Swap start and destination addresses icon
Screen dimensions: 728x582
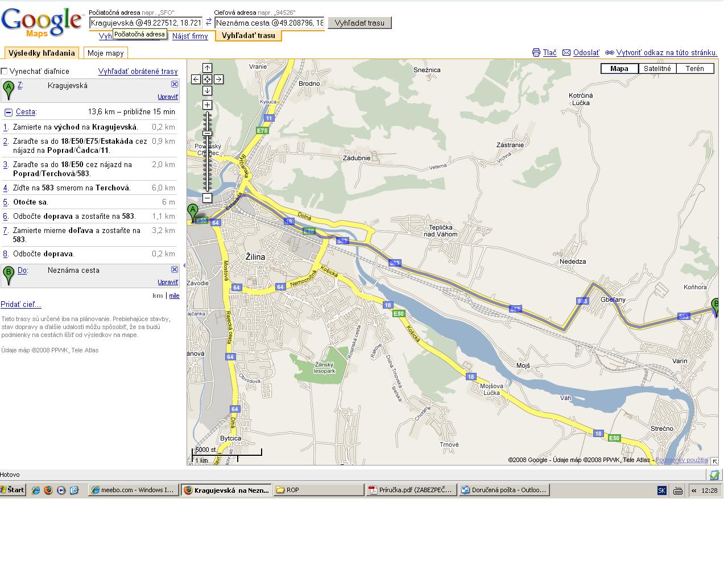coord(208,22)
